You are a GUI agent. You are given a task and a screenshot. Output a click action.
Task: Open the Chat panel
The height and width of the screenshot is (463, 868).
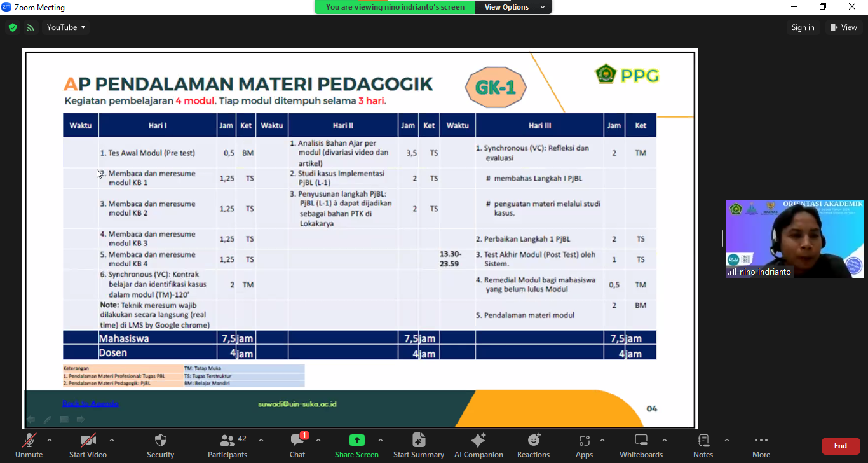297,445
